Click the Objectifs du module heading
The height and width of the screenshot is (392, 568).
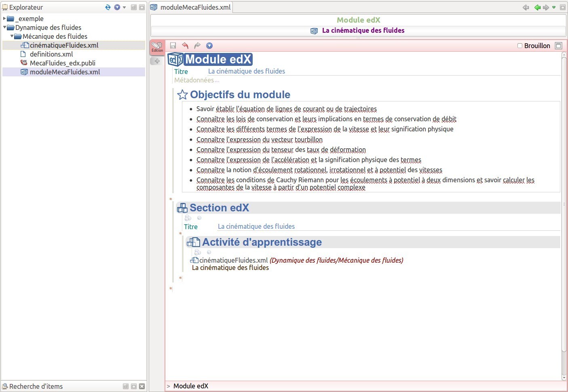[240, 95]
